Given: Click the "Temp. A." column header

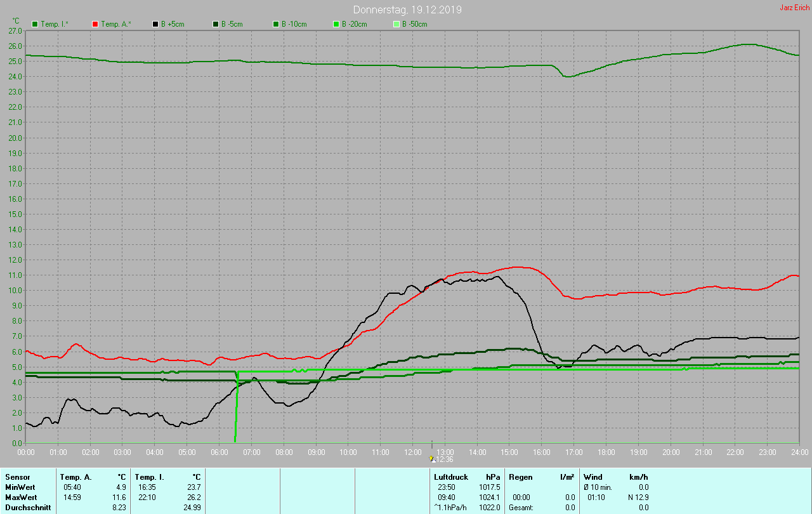Looking at the screenshot, I should coord(75,477).
